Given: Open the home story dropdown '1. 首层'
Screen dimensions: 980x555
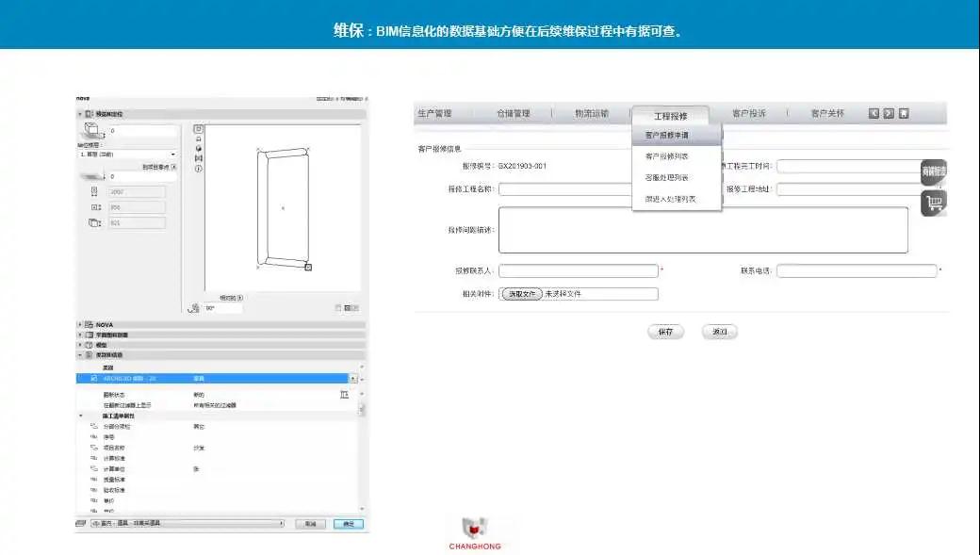Looking at the screenshot, I should tap(127, 155).
